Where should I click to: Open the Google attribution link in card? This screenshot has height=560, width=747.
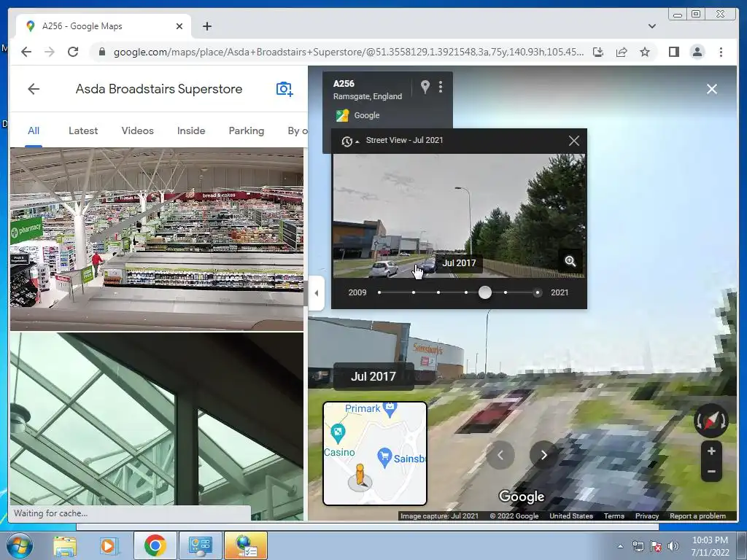pos(367,115)
